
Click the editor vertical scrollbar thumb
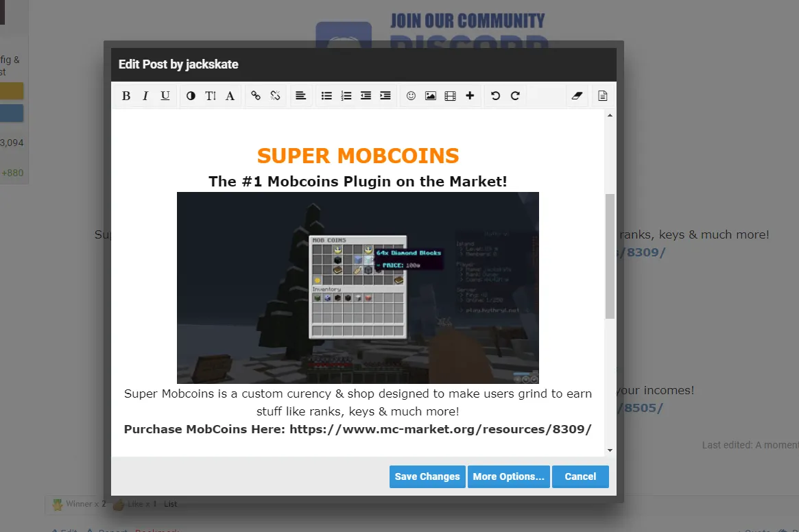point(610,256)
